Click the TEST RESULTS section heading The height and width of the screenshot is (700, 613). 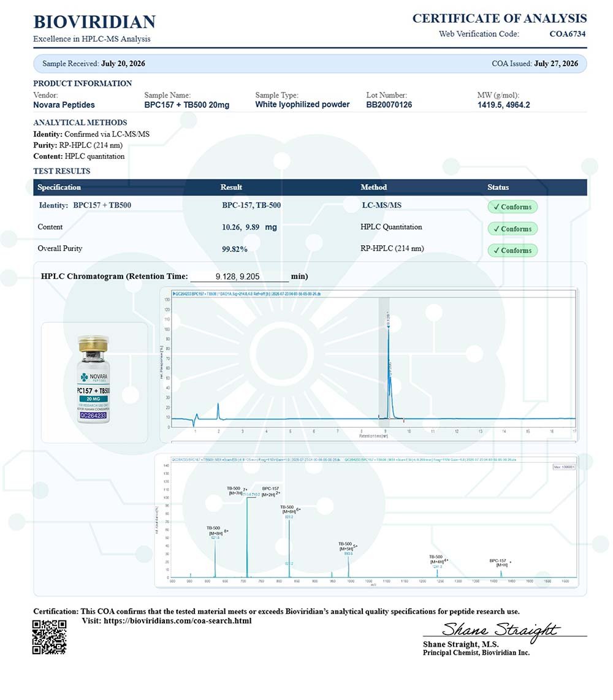62,171
